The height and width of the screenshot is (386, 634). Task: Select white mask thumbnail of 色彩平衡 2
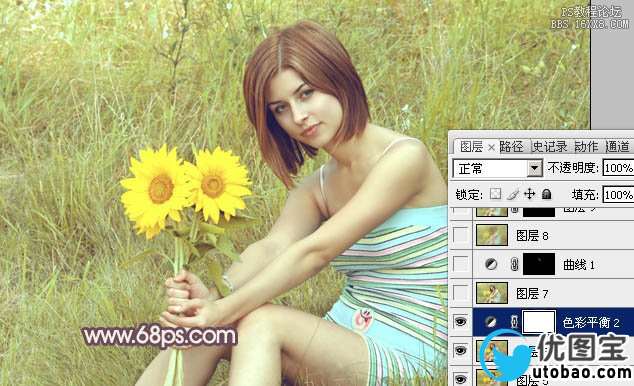coord(539,322)
